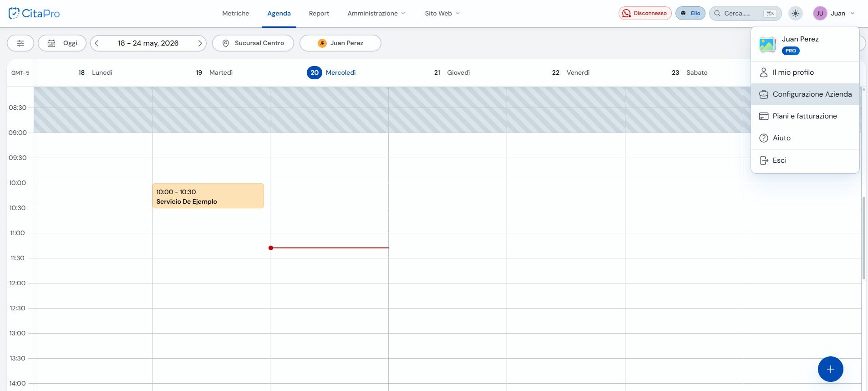Select the 21 Giovedì day header
The image size is (868, 391).
pyautogui.click(x=452, y=72)
